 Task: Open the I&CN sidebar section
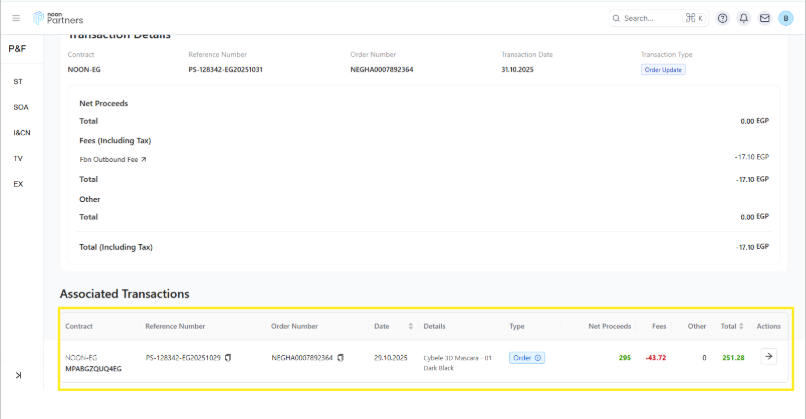pos(21,132)
